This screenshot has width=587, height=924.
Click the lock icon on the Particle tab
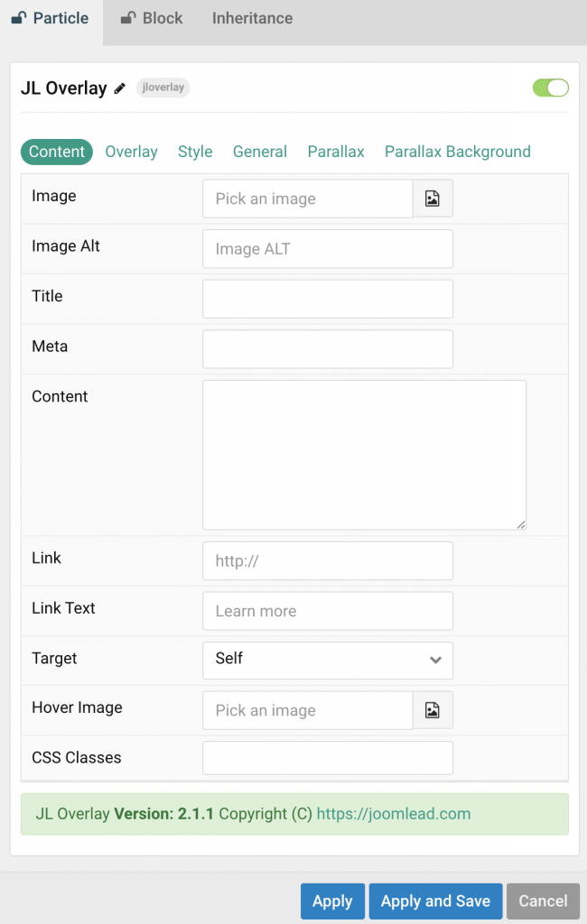(x=21, y=16)
